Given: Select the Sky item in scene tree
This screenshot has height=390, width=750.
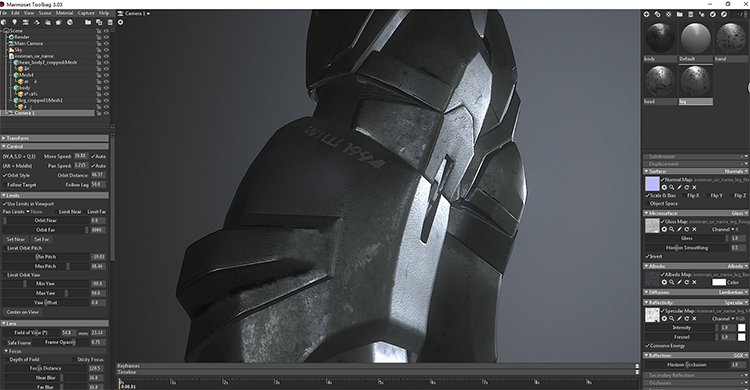Looking at the screenshot, I should pos(18,50).
